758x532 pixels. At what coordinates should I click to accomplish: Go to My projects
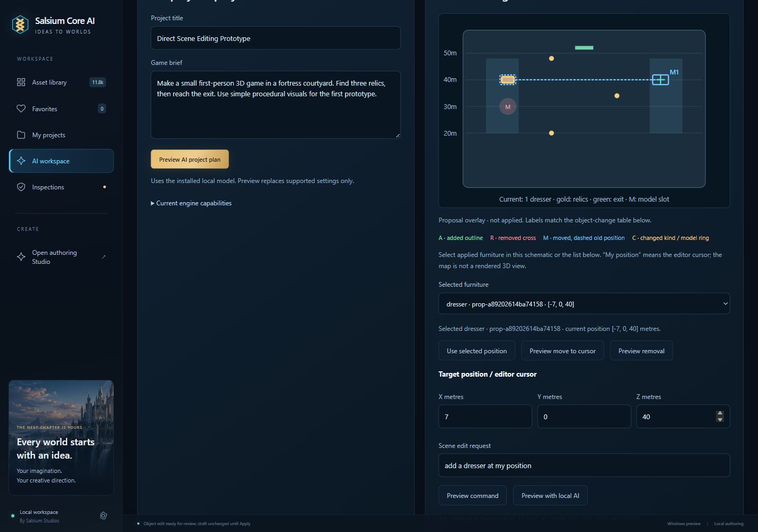point(61,135)
